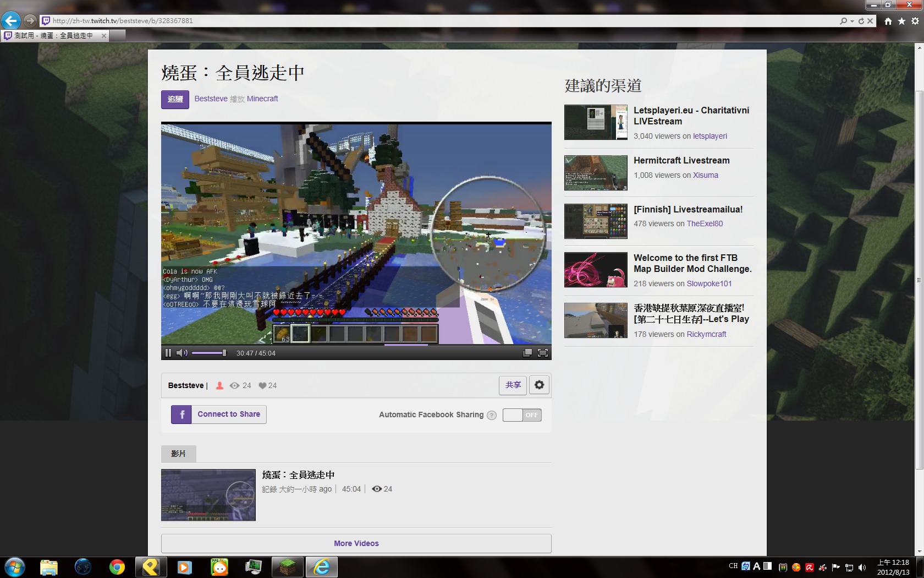The image size is (924, 578).
Task: Click the browser Forward arrow button
Action: (x=30, y=21)
